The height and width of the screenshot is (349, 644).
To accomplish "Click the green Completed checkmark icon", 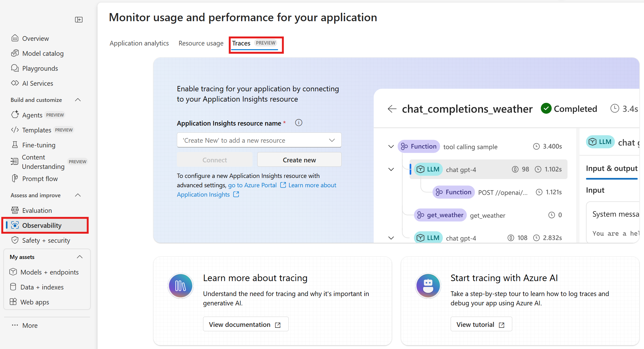I will coord(546,108).
